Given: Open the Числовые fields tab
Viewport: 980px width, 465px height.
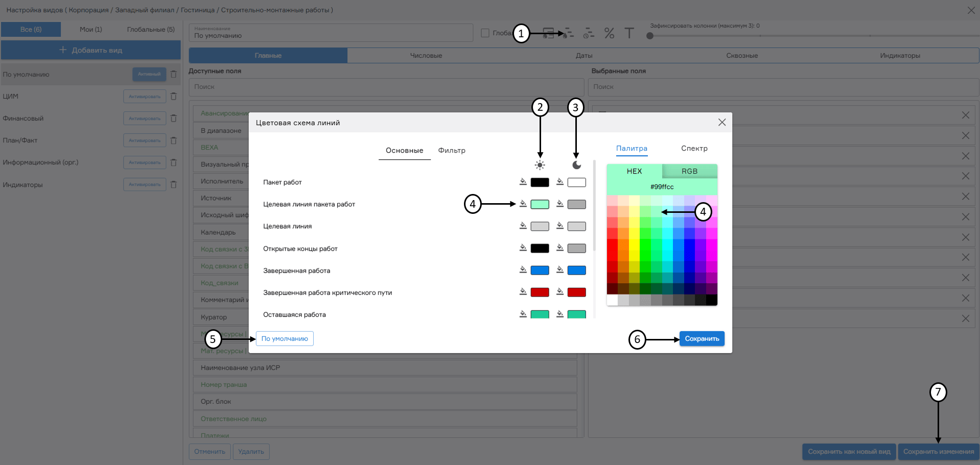Looking at the screenshot, I should tap(426, 56).
